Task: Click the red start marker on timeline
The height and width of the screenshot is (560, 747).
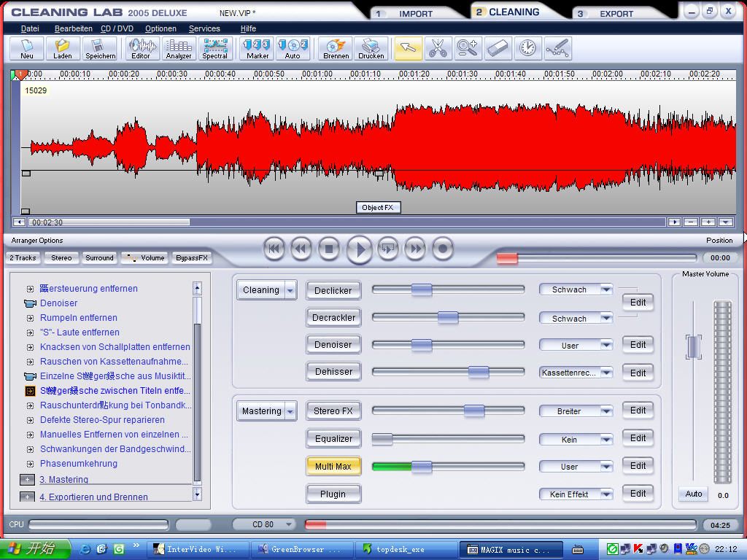Action: tap(20, 75)
